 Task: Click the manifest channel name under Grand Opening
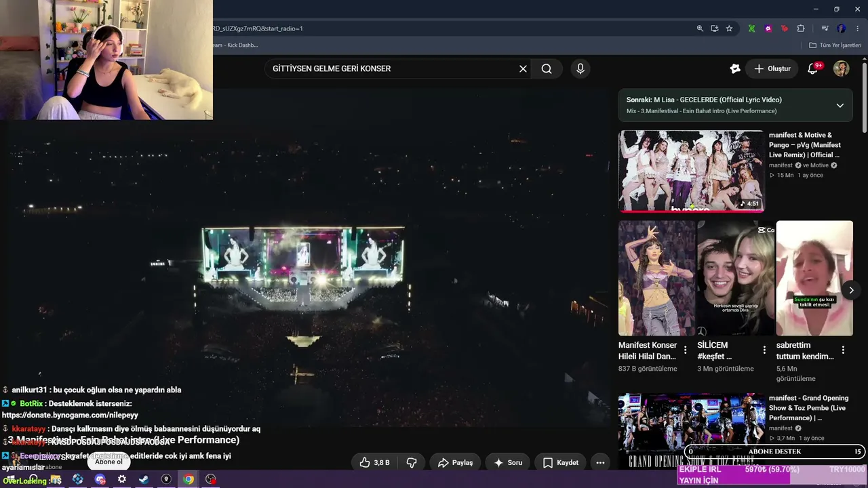(781, 428)
